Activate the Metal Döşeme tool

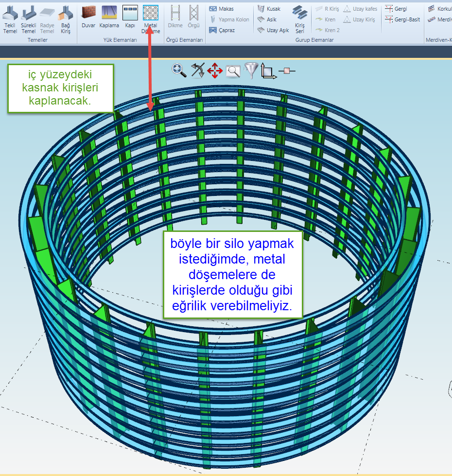[x=151, y=18]
